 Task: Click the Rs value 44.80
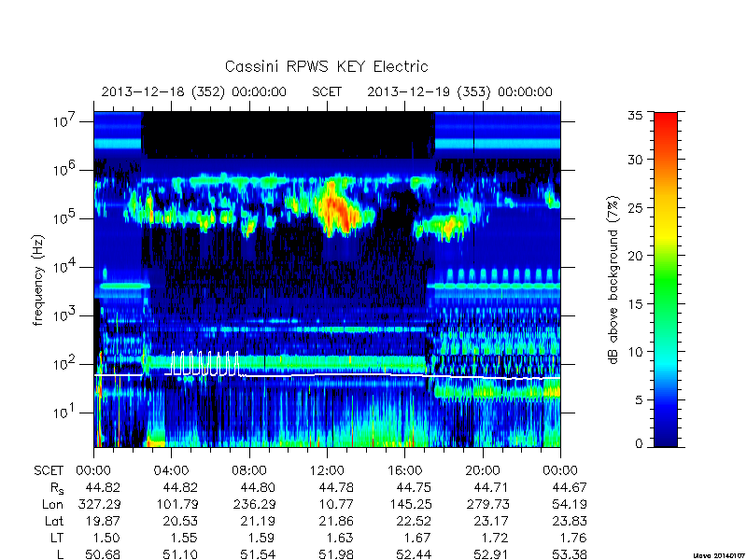[258, 487]
